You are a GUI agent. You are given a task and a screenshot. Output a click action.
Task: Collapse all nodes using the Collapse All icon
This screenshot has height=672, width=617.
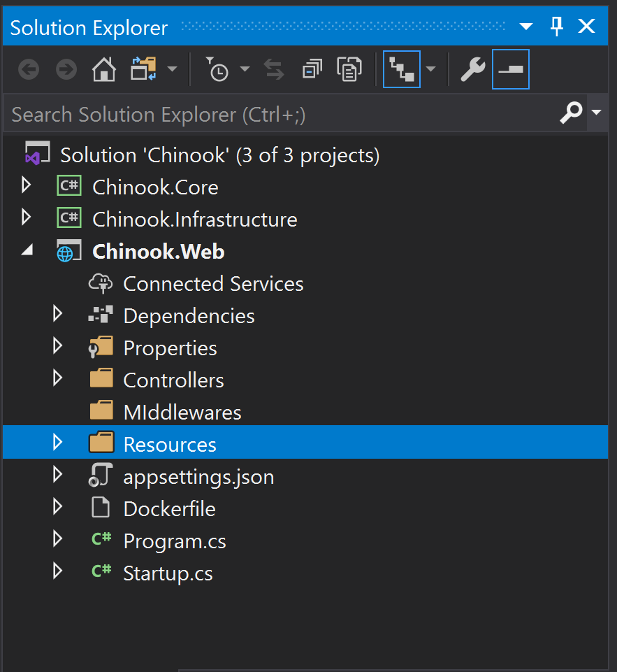(x=312, y=69)
